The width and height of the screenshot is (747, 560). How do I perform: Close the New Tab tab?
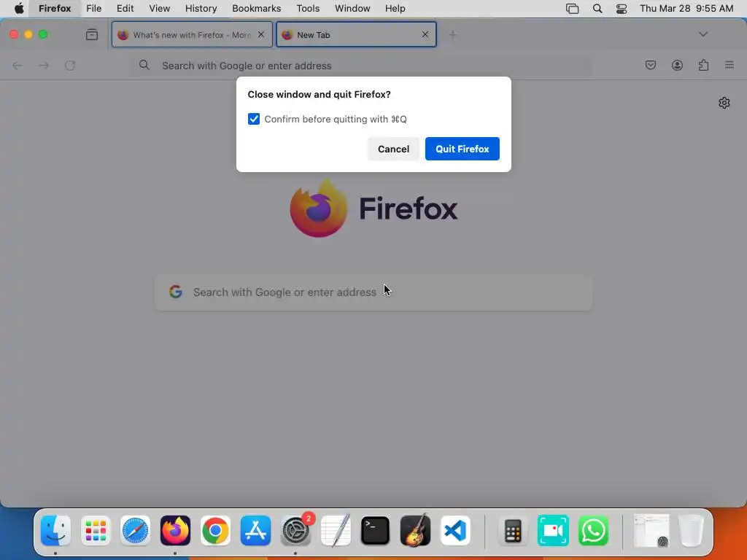pyautogui.click(x=425, y=34)
